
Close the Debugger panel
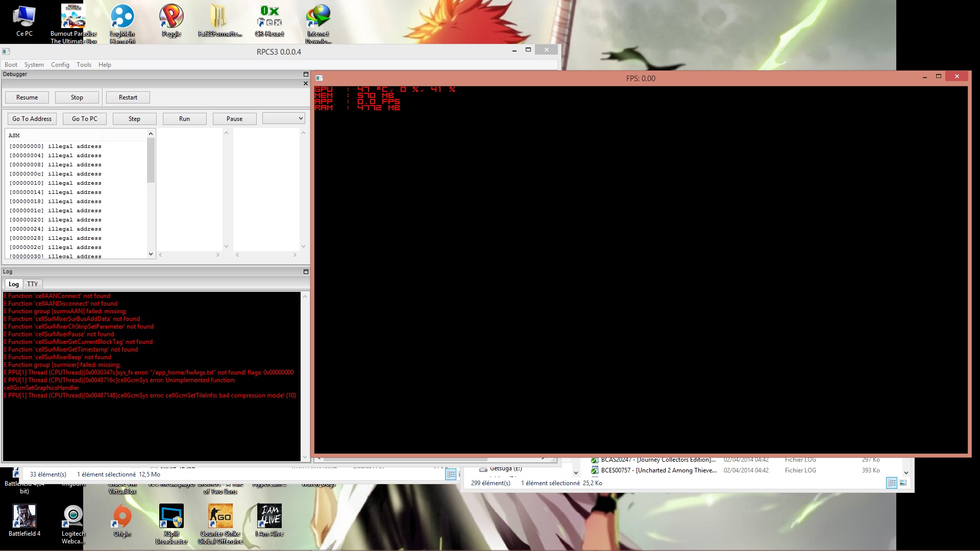[306, 84]
